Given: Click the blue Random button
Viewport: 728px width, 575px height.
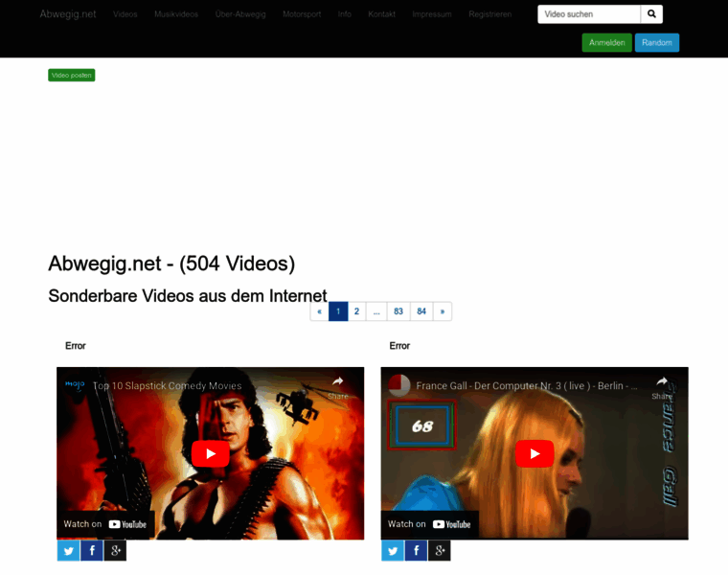Looking at the screenshot, I should click(657, 43).
